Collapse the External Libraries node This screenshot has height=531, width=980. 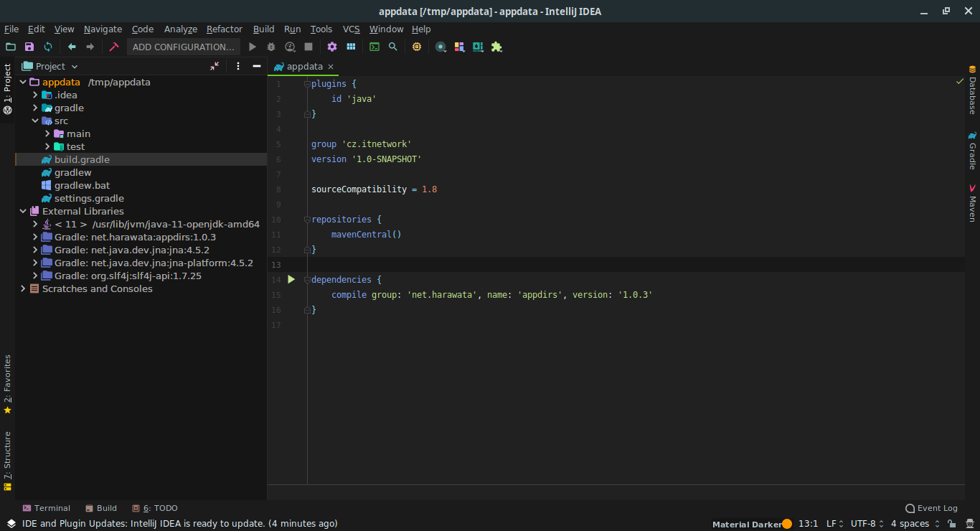[x=23, y=211]
